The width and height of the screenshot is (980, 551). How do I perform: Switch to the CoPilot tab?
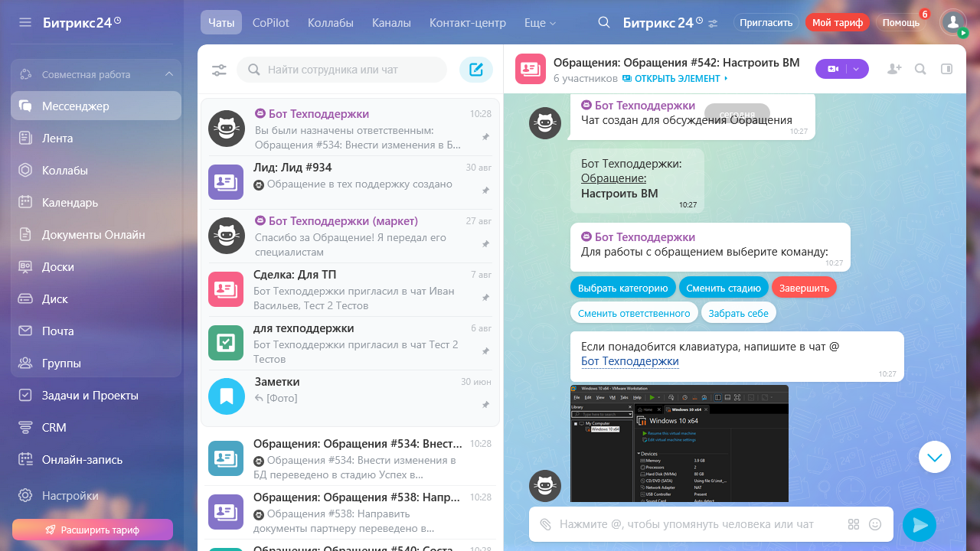click(x=271, y=23)
